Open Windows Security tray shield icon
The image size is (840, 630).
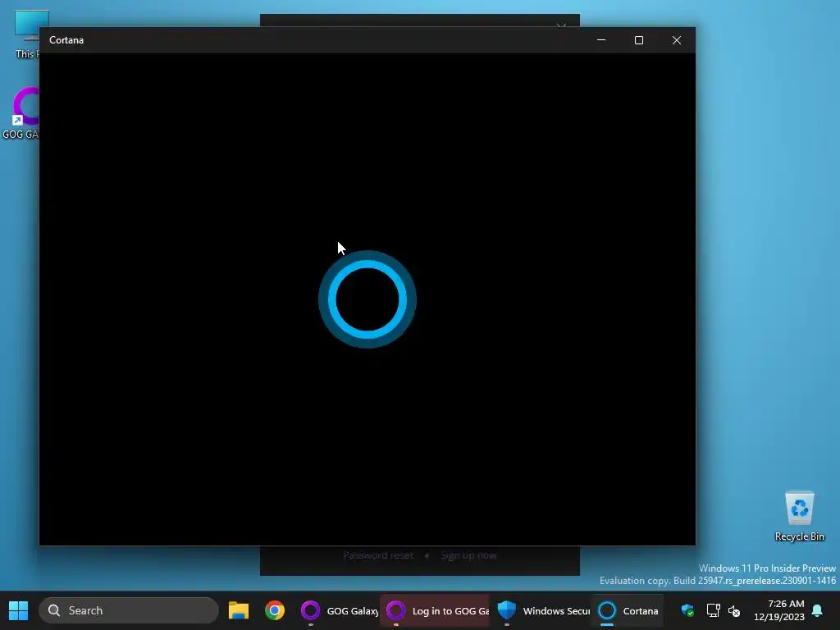tap(687, 610)
